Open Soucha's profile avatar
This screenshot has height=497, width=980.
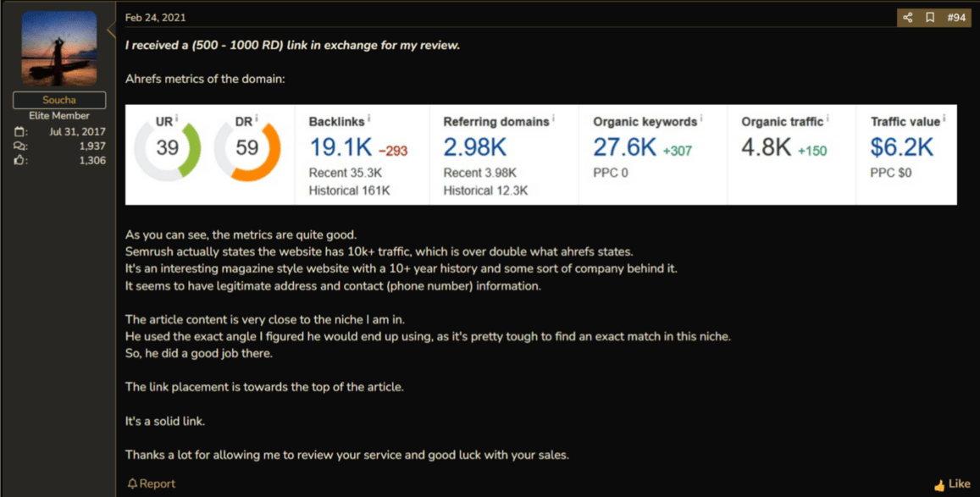59,48
